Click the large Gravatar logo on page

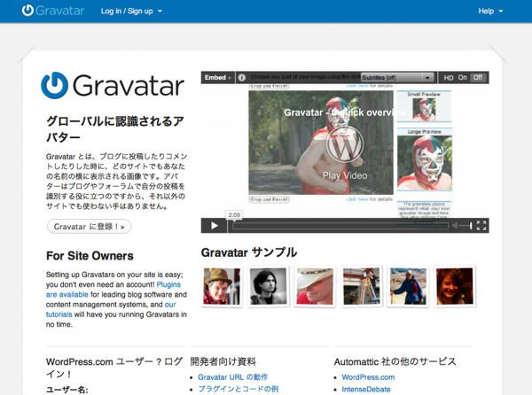[113, 85]
